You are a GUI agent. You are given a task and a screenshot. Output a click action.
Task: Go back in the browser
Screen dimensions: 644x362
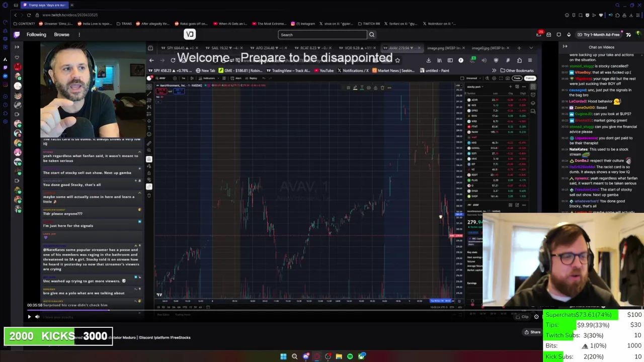(15, 15)
